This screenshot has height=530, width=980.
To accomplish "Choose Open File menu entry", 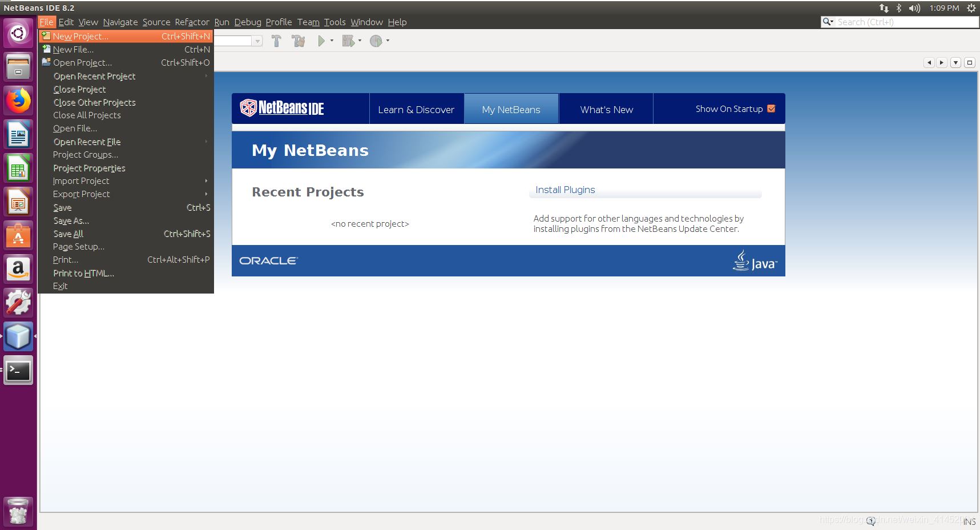I will pyautogui.click(x=126, y=129).
